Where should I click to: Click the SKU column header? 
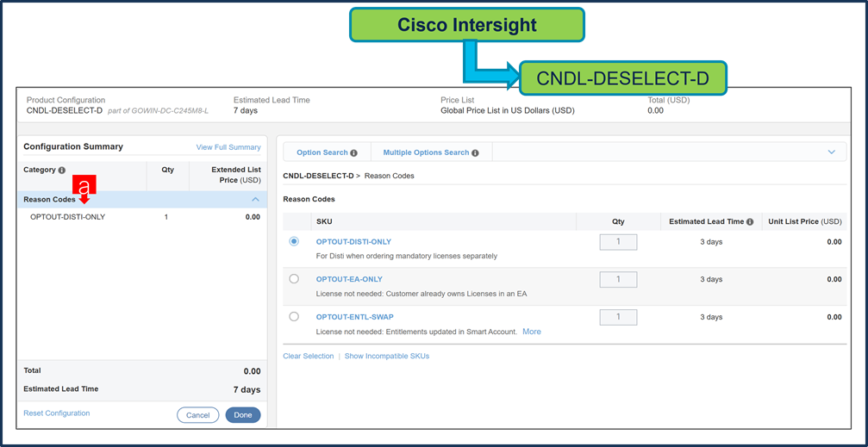click(324, 222)
